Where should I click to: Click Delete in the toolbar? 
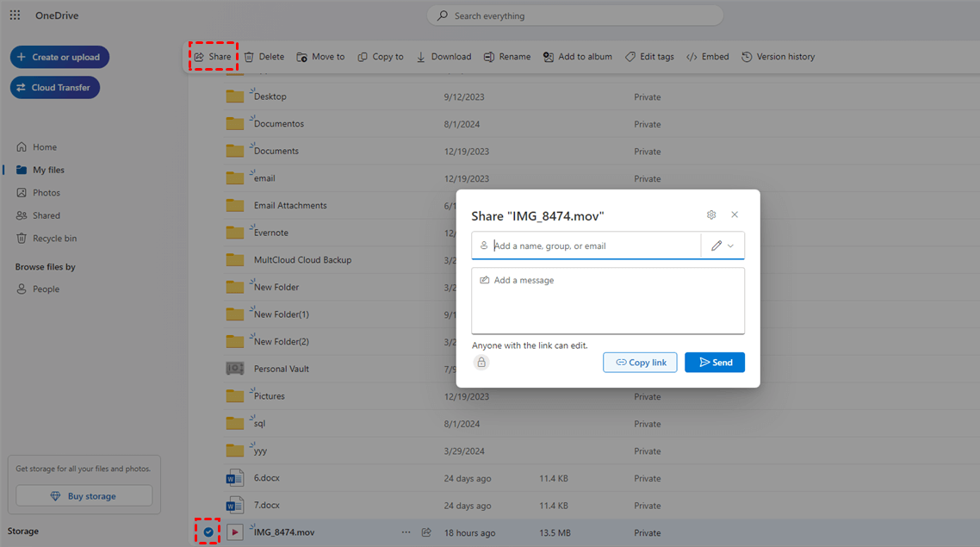click(264, 56)
